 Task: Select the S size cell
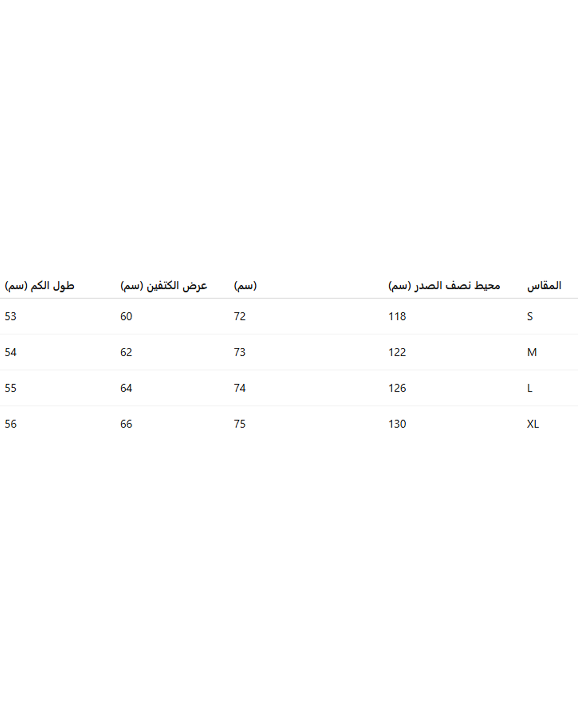[530, 316]
